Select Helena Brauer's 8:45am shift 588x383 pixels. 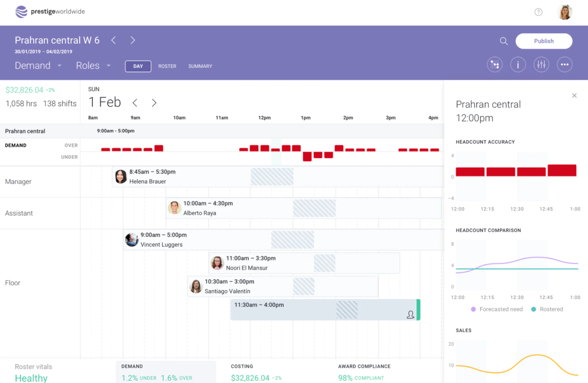coord(278,176)
